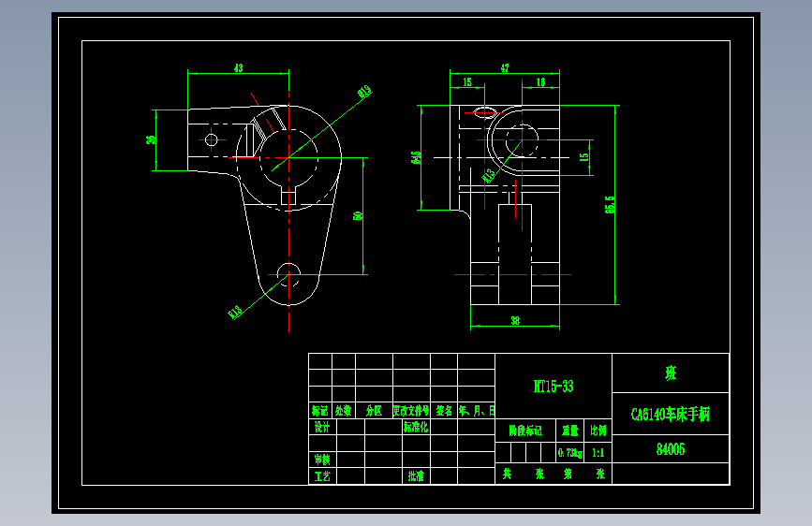Screen dimensions: 812x526
Task: Click the 38 base width dimension
Action: 515,320
